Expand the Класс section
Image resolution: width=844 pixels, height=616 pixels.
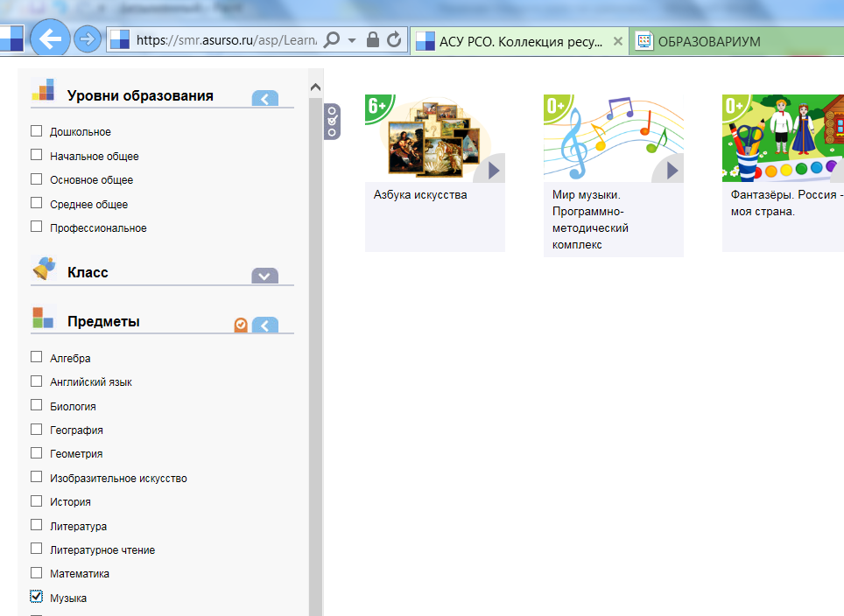[264, 276]
